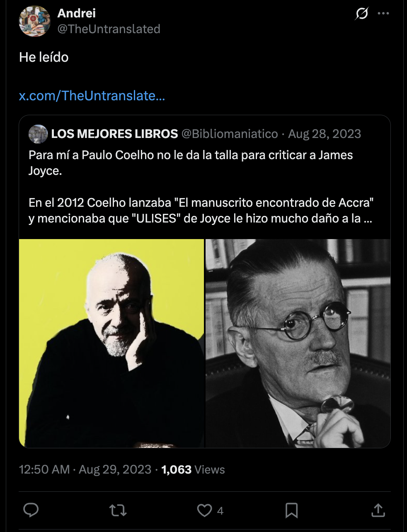407x532 pixels.
Task: Open the quoted tweet text about Coelho
Action: (201, 186)
